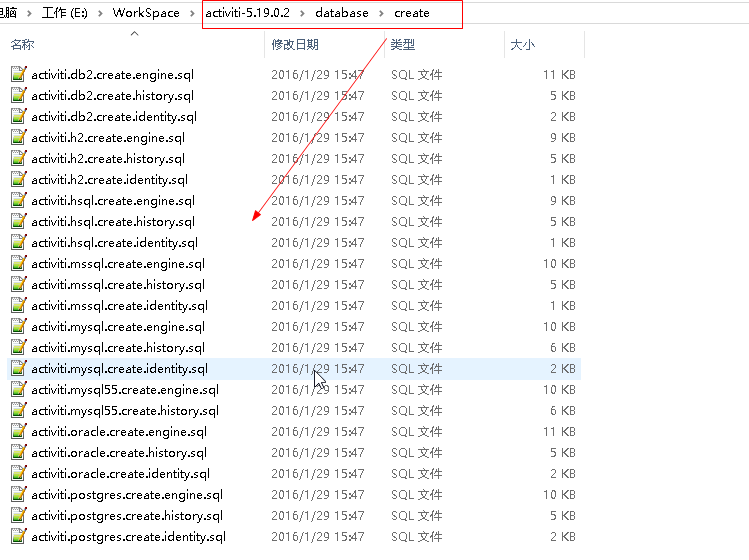
Task: Click the 1 KB size of activiti.hsql.create.identity.sql
Action: point(562,243)
